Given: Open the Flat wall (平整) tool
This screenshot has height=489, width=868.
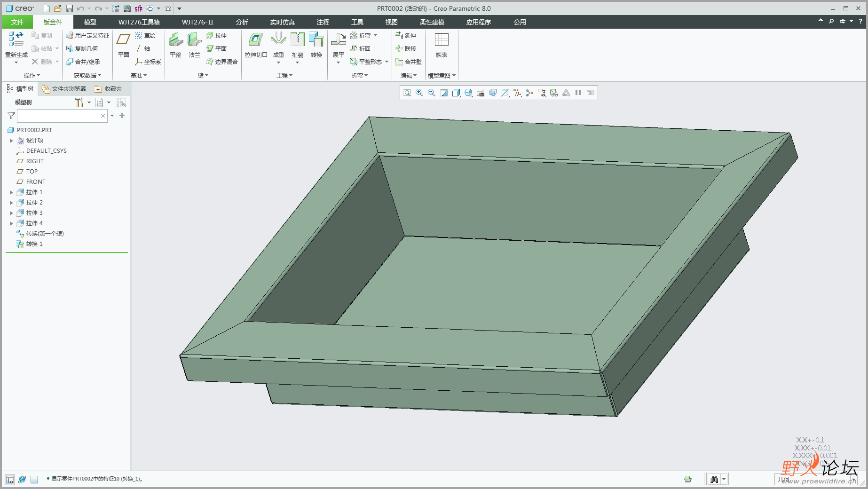Looking at the screenshot, I should pos(175,45).
